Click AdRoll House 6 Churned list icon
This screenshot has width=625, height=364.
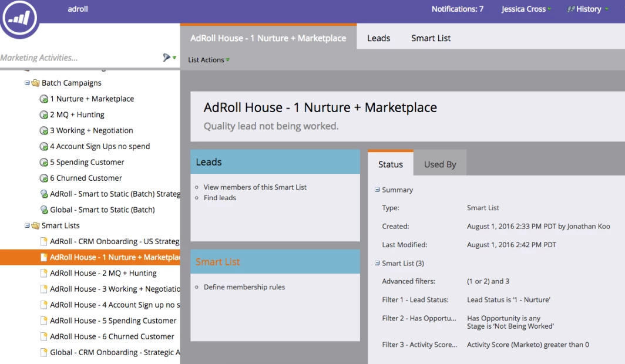coord(44,336)
